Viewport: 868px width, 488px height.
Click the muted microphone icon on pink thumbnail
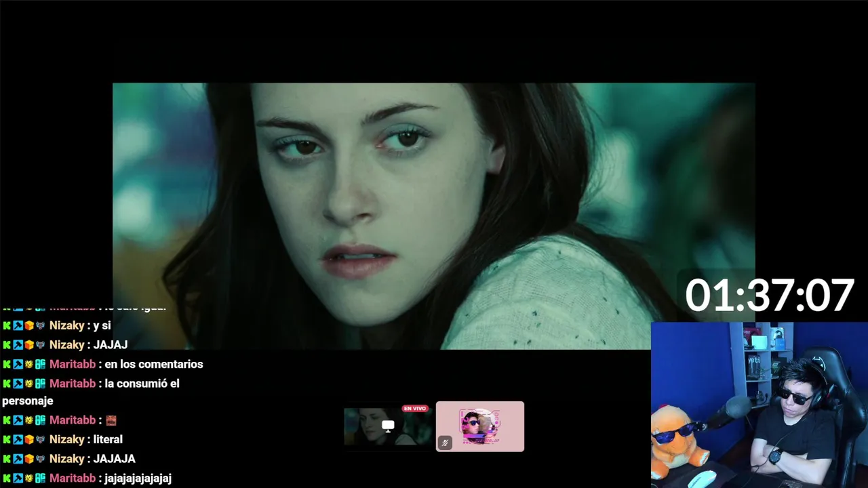445,443
